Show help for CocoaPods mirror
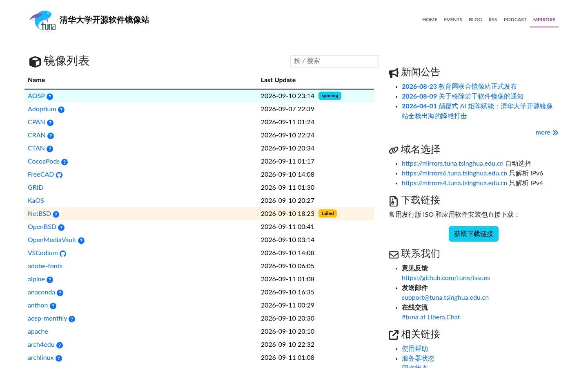Screen dimensions: 588x368 pyautogui.click(x=65, y=162)
